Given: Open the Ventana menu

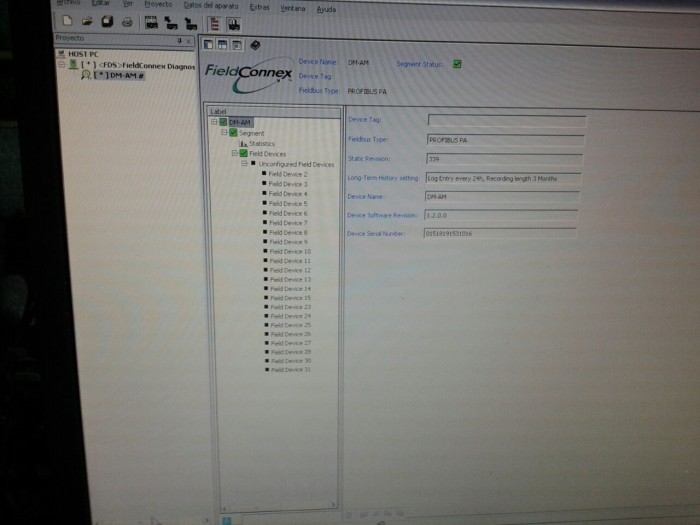Looking at the screenshot, I should pos(293,8).
